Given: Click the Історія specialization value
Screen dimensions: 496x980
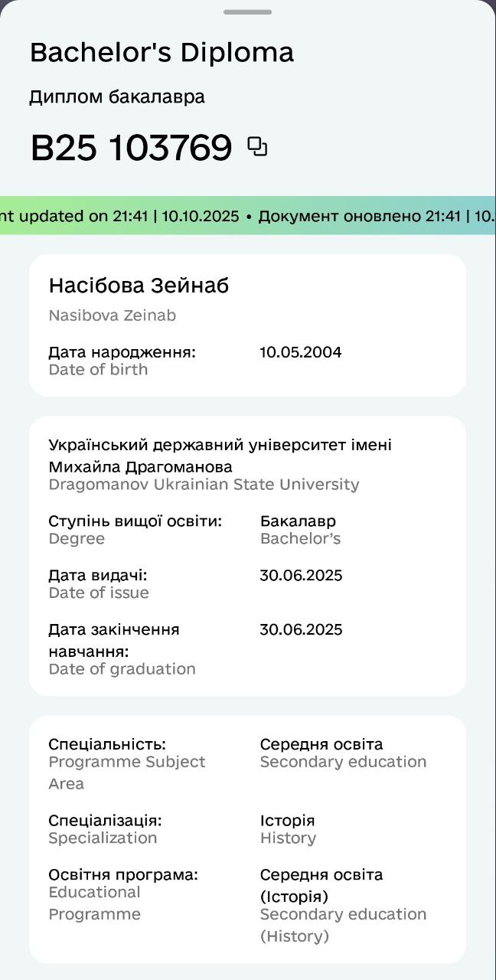Looking at the screenshot, I should (287, 821).
